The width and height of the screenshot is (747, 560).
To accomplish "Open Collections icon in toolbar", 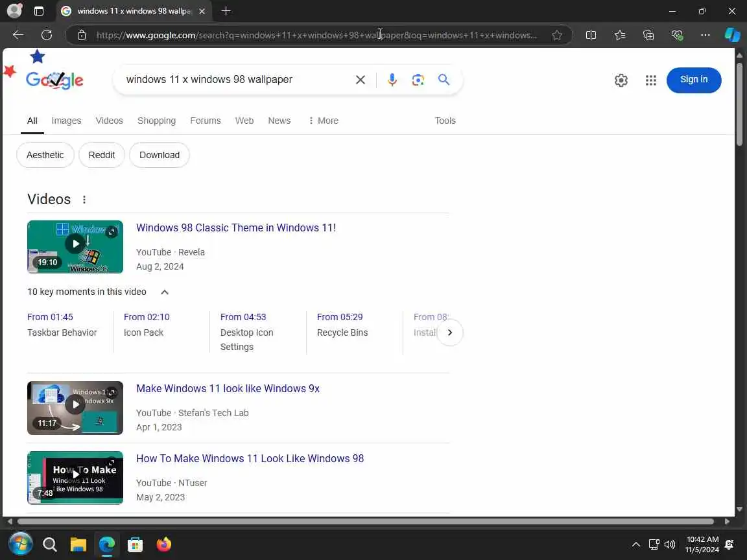I will tap(648, 35).
